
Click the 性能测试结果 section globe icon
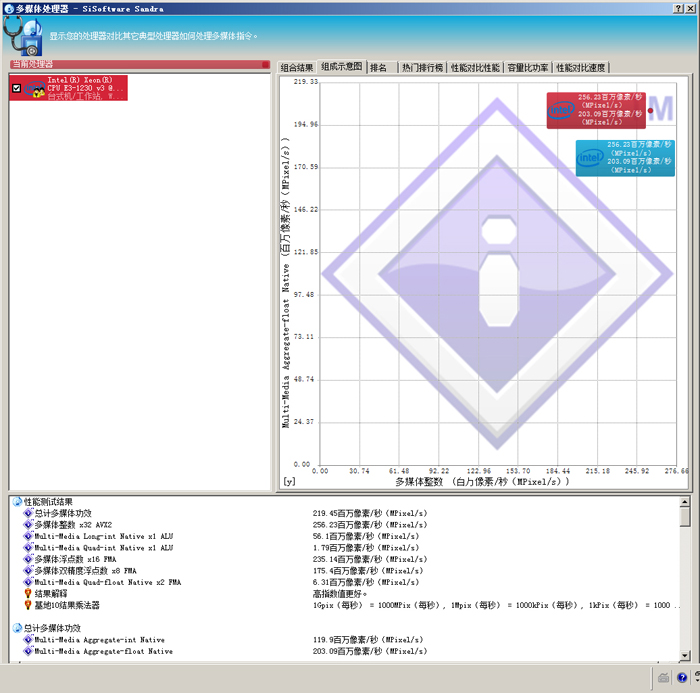17,502
